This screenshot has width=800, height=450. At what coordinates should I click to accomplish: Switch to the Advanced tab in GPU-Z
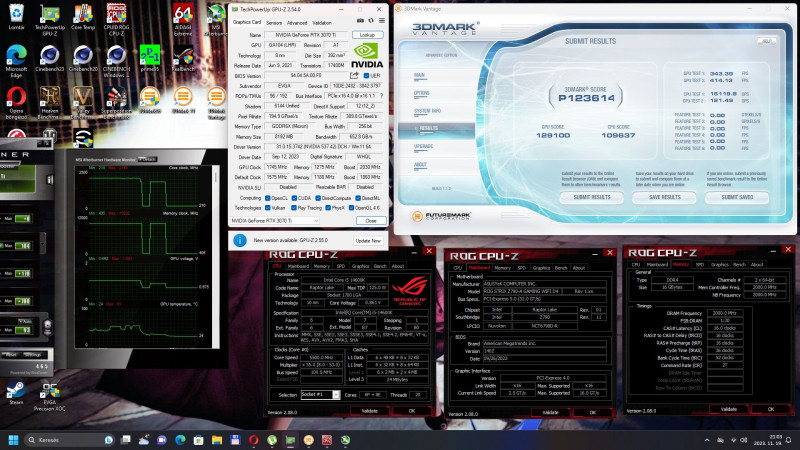coord(297,23)
